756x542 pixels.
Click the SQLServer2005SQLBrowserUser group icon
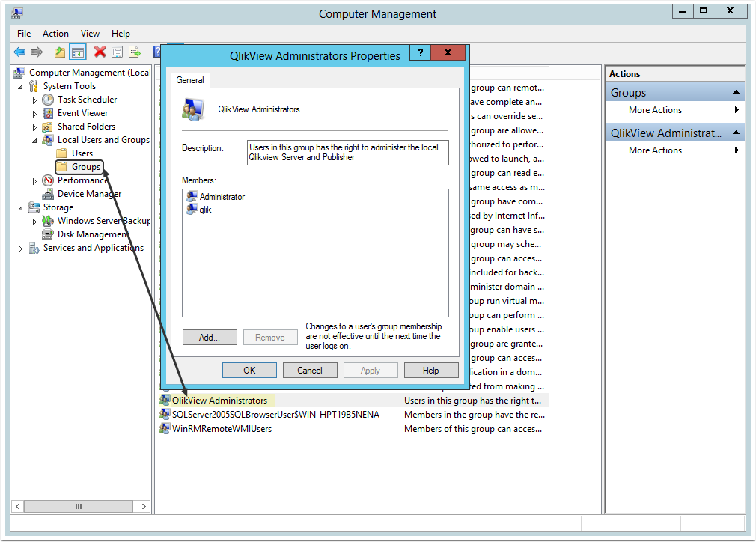pyautogui.click(x=165, y=414)
